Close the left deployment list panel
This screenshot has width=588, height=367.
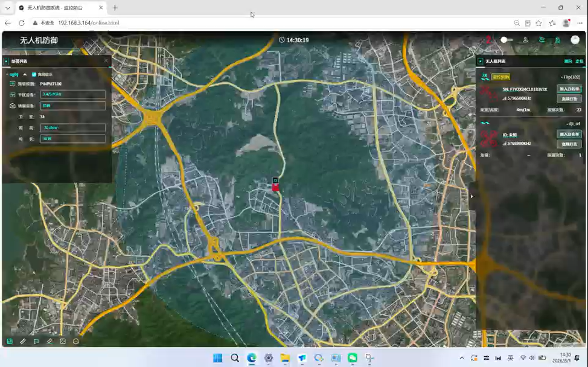pos(106,60)
